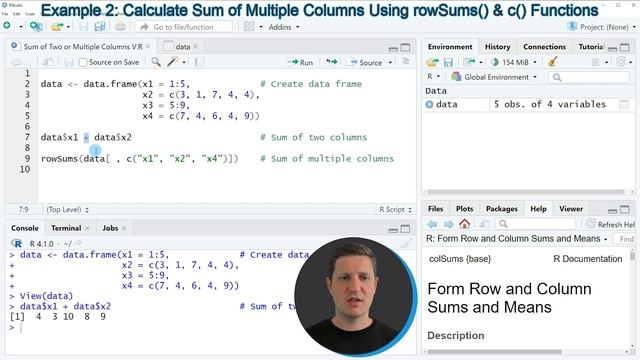Toggle Source on Save checkbox
Viewport: 640px width, 360px height.
(83, 62)
